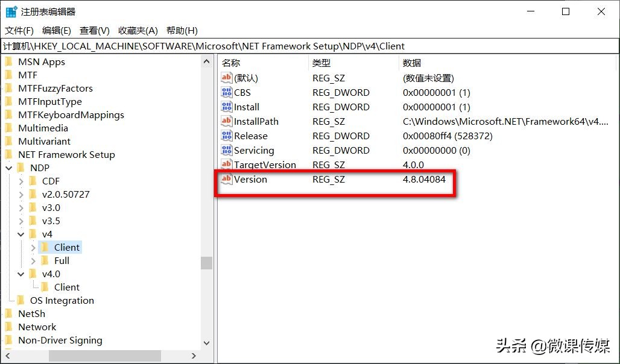The width and height of the screenshot is (620, 364).
Task: Open the 文件 menu
Action: (18, 31)
